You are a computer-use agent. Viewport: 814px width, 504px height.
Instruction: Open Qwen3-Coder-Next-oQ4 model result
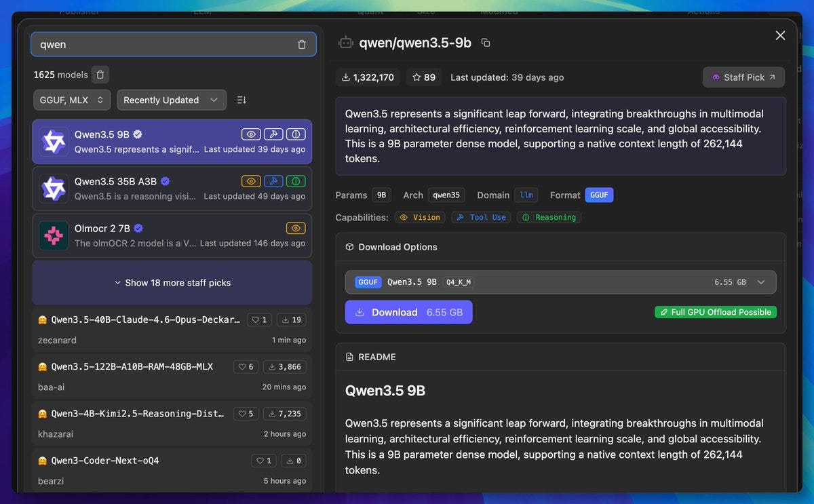(x=172, y=470)
